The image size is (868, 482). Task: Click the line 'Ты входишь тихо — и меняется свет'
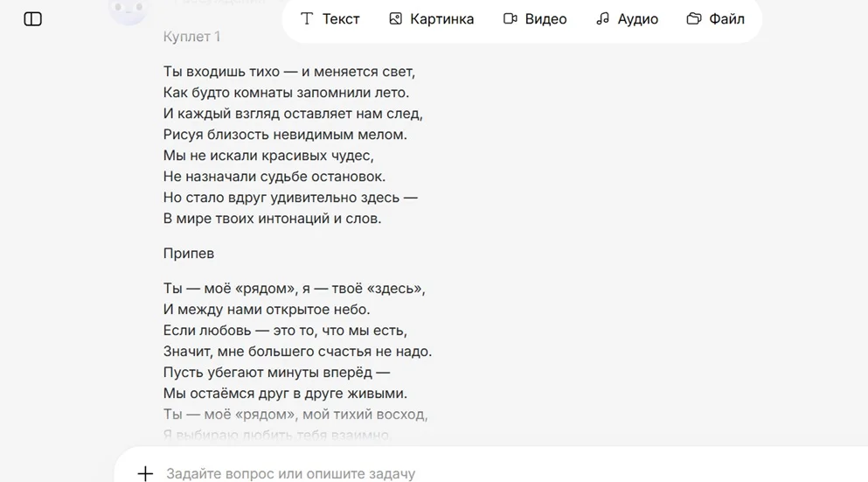tap(289, 72)
